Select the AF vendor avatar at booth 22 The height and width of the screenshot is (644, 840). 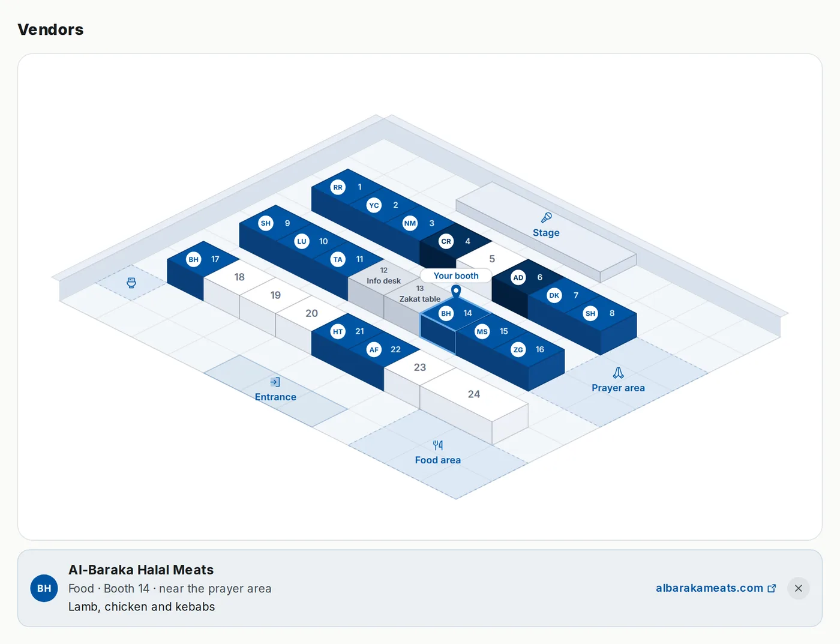pos(374,349)
